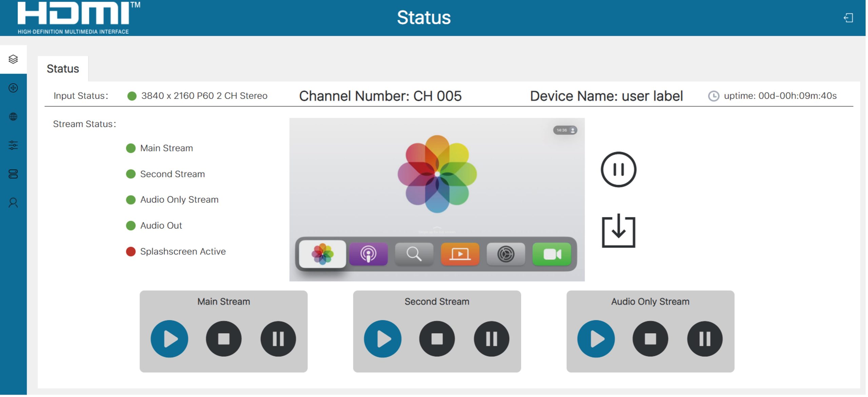Viewport: 868px width, 397px height.
Task: Click the video preview thumbnail
Action: (x=438, y=200)
